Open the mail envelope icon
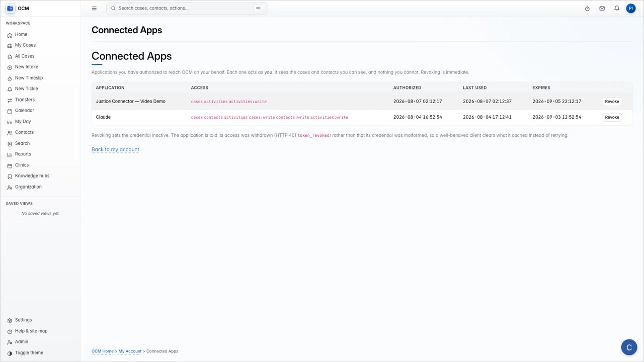The image size is (644, 362). 602,8
